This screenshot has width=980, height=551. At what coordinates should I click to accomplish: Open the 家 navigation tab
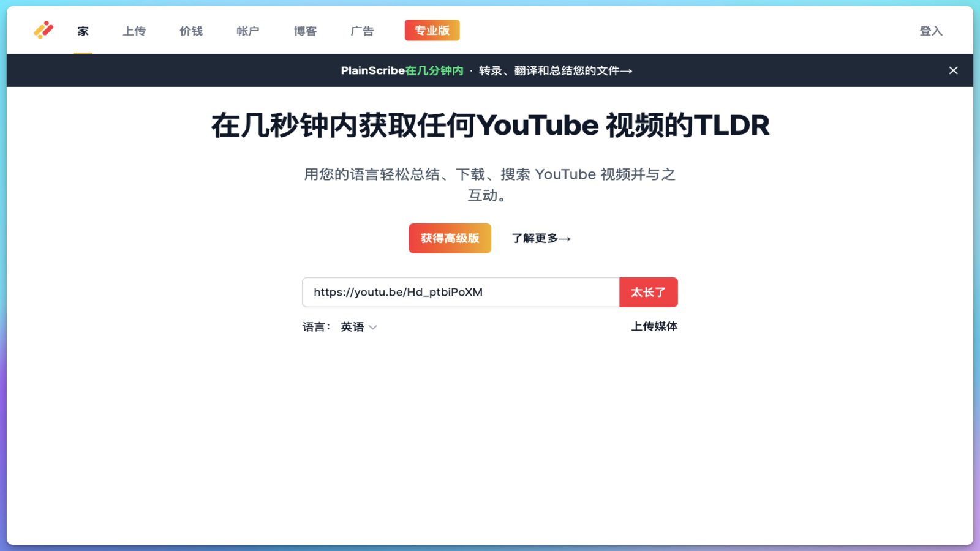click(83, 31)
